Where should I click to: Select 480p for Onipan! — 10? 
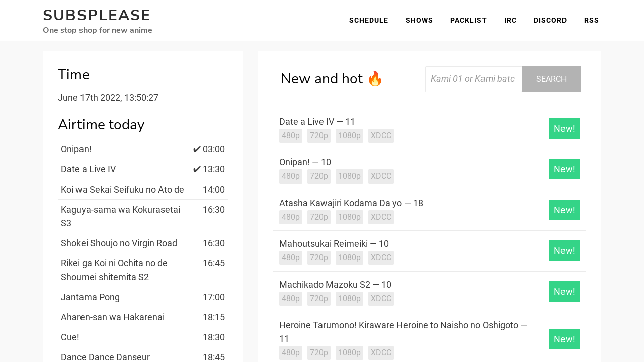291,176
